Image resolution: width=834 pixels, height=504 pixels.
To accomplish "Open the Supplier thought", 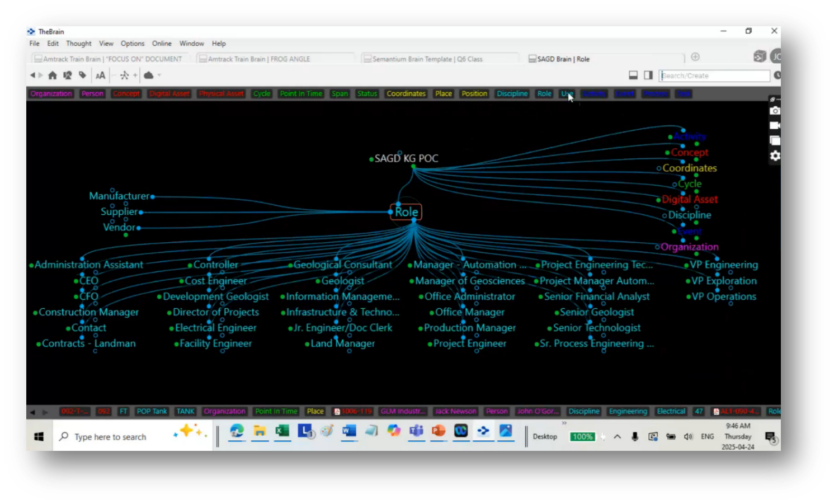I will 119,212.
